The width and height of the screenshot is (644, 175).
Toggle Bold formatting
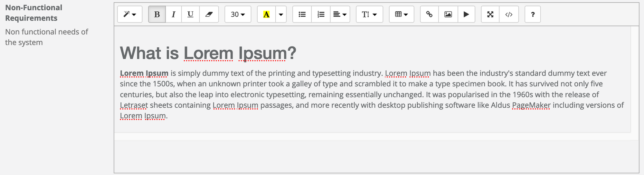[x=157, y=15]
